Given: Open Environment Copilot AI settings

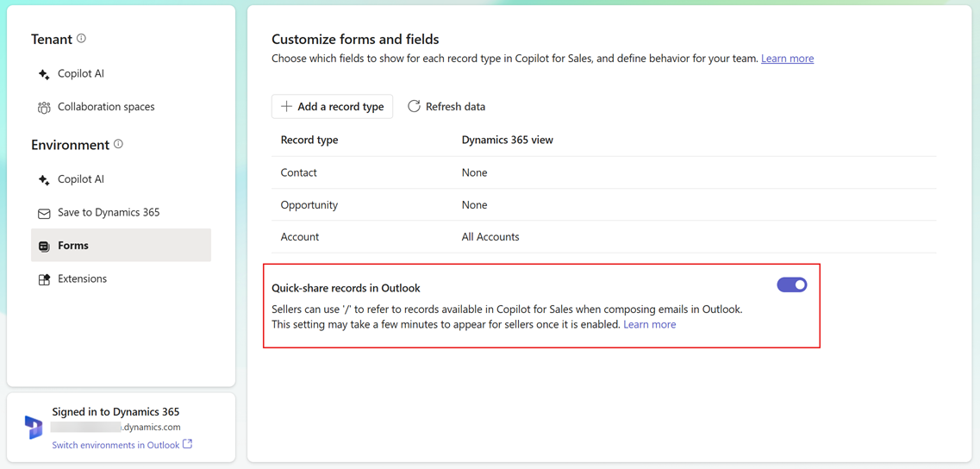Looking at the screenshot, I should point(81,179).
